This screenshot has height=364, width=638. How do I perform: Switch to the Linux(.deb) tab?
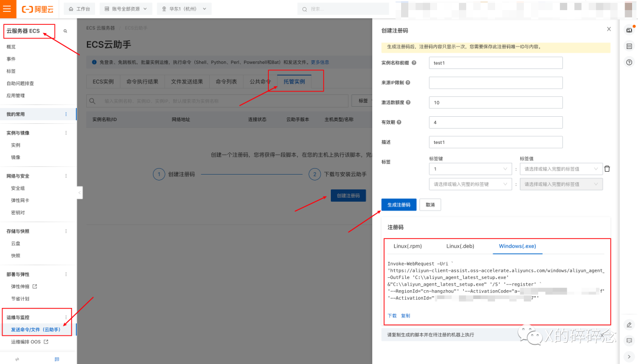pos(460,246)
